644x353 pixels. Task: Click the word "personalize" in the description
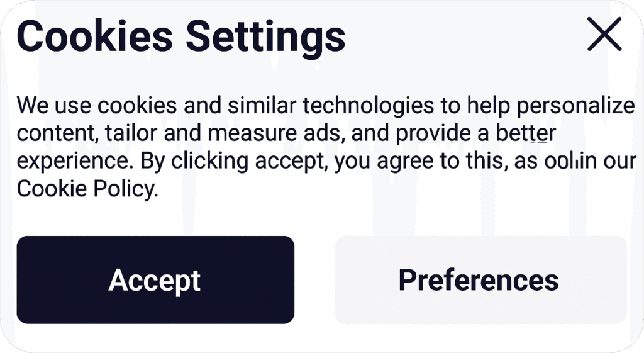point(575,106)
